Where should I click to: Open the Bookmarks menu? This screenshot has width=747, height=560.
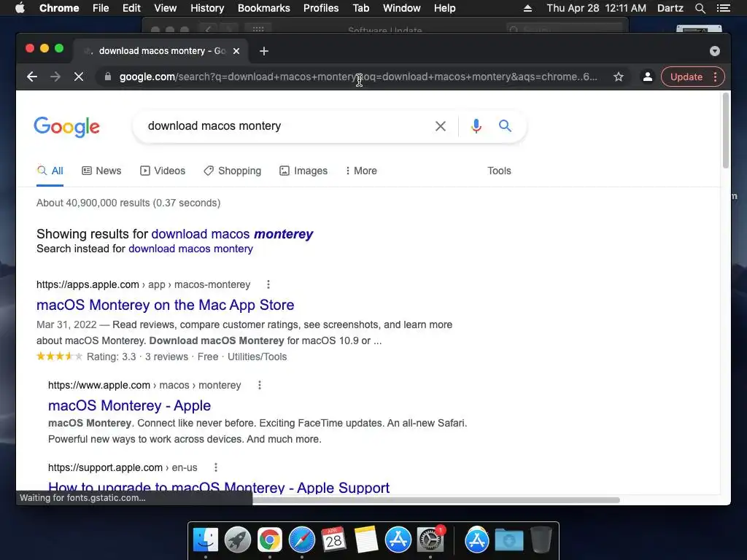(264, 8)
